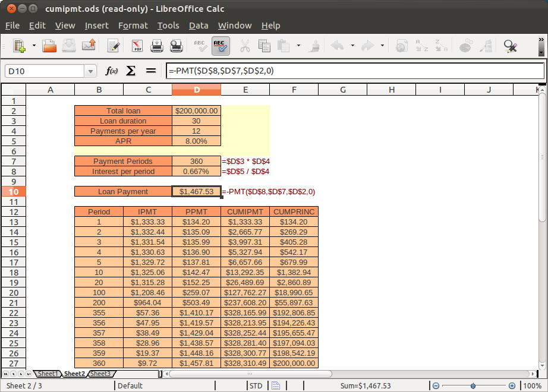Click Sort Ascending icon
The width and height of the screenshot is (548, 392).
[x=421, y=46]
